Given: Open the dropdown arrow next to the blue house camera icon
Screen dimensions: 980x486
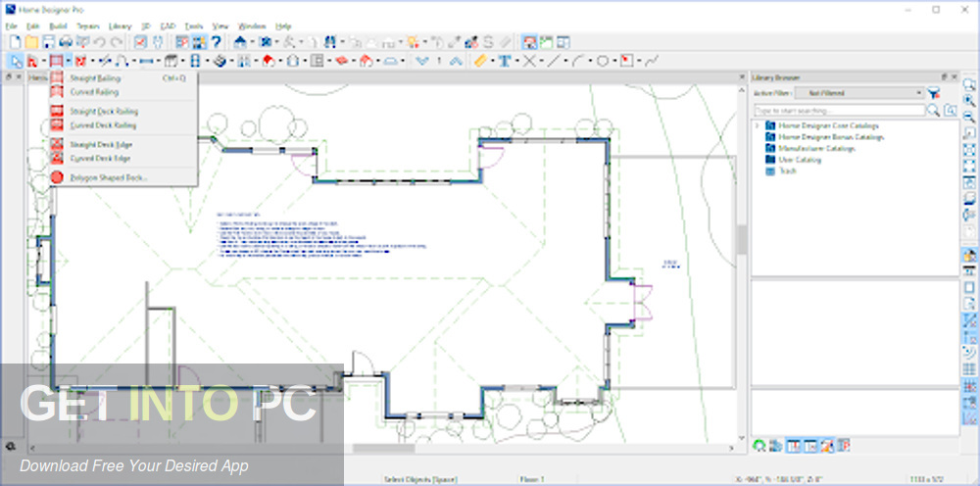Looking at the screenshot, I should pos(252,42).
